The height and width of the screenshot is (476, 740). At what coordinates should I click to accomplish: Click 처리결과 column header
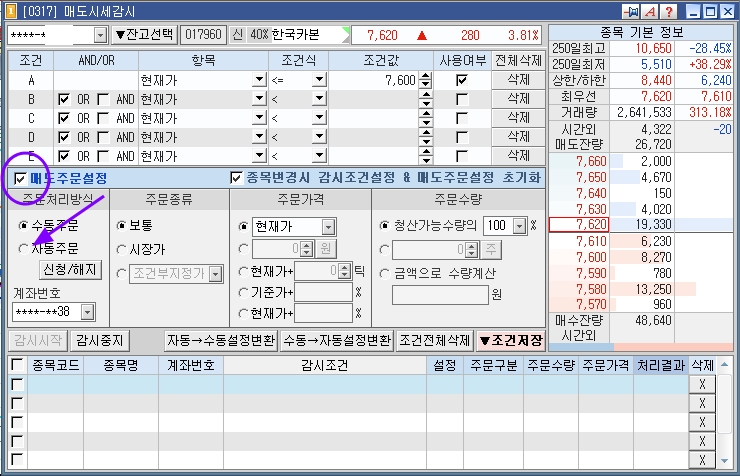(661, 365)
